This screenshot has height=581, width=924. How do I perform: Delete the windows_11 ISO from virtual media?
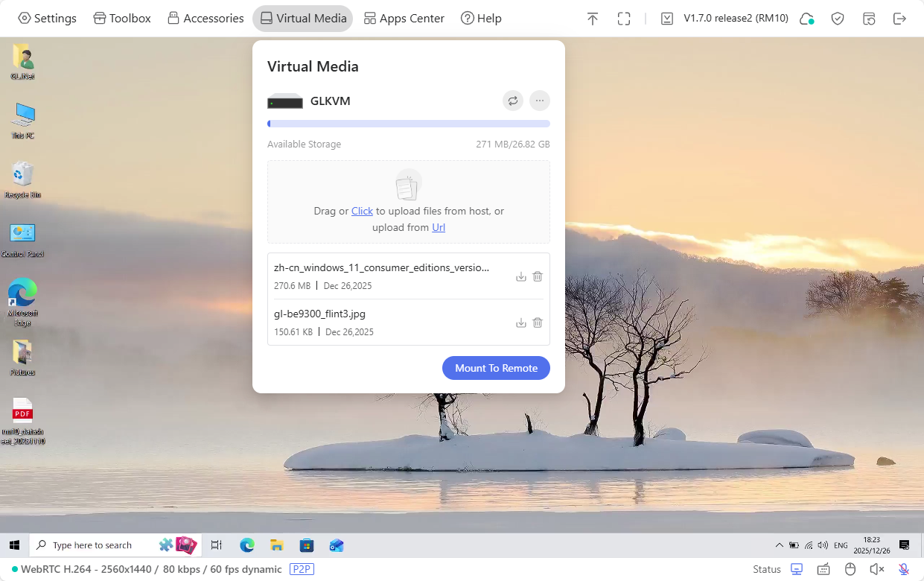[x=538, y=276]
